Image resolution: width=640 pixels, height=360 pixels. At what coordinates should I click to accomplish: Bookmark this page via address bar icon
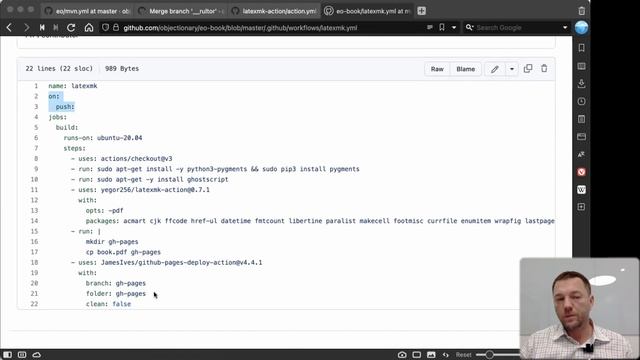[x=442, y=27]
